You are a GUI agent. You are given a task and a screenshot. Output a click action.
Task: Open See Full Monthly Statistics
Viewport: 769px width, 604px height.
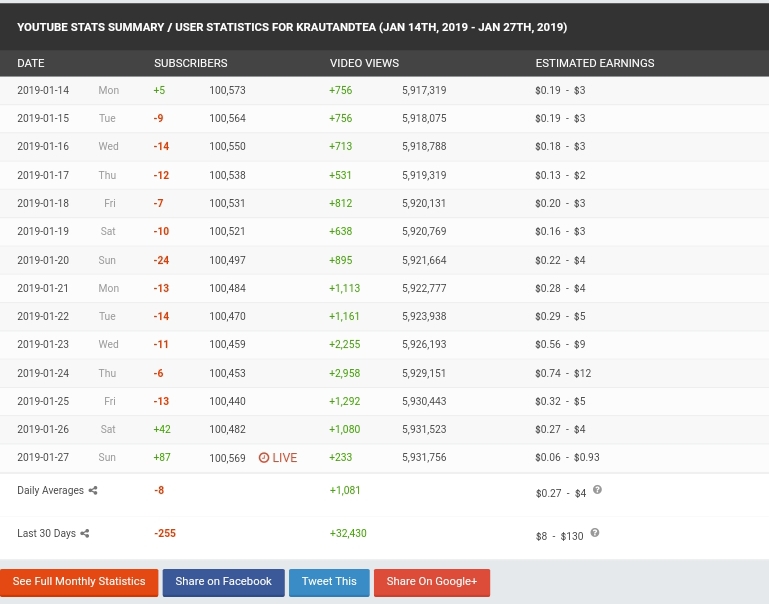pyautogui.click(x=79, y=582)
